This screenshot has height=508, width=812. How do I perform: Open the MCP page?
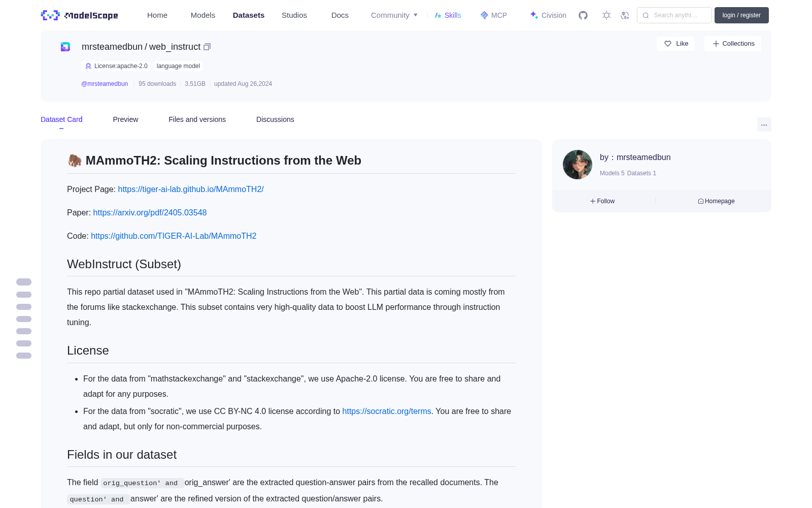[x=493, y=15]
